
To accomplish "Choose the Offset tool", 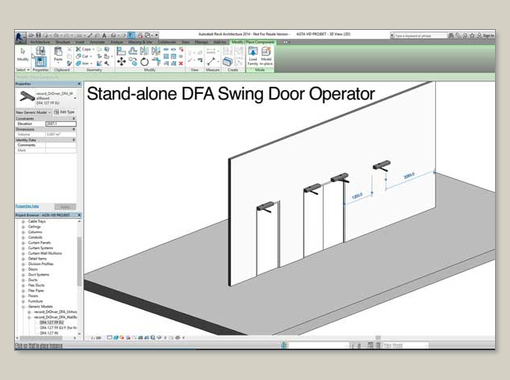I will [x=133, y=51].
